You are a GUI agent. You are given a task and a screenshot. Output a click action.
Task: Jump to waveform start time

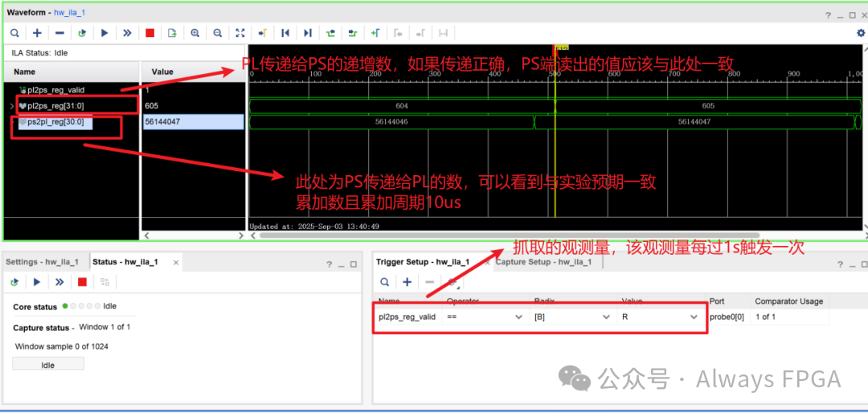coord(285,33)
